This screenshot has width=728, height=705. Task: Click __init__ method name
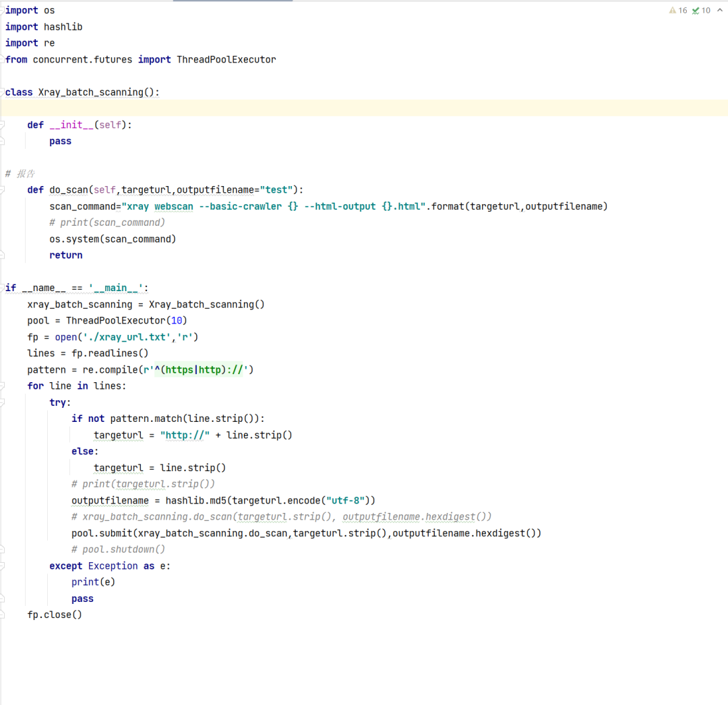(x=71, y=125)
